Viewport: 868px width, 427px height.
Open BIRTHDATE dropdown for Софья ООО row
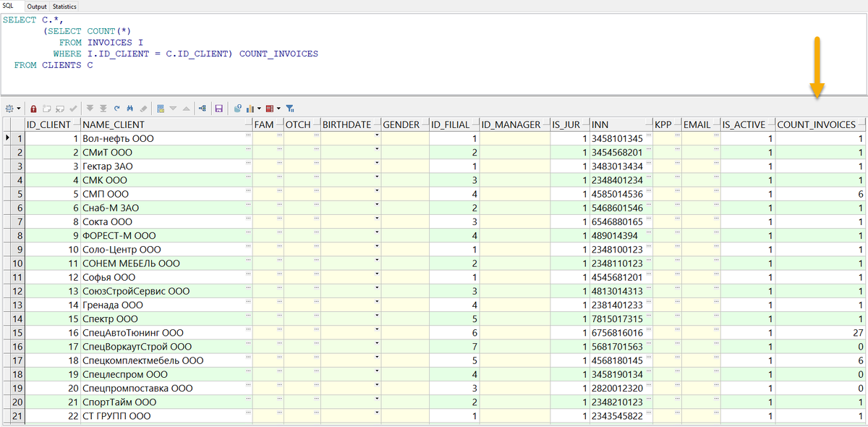(x=376, y=275)
